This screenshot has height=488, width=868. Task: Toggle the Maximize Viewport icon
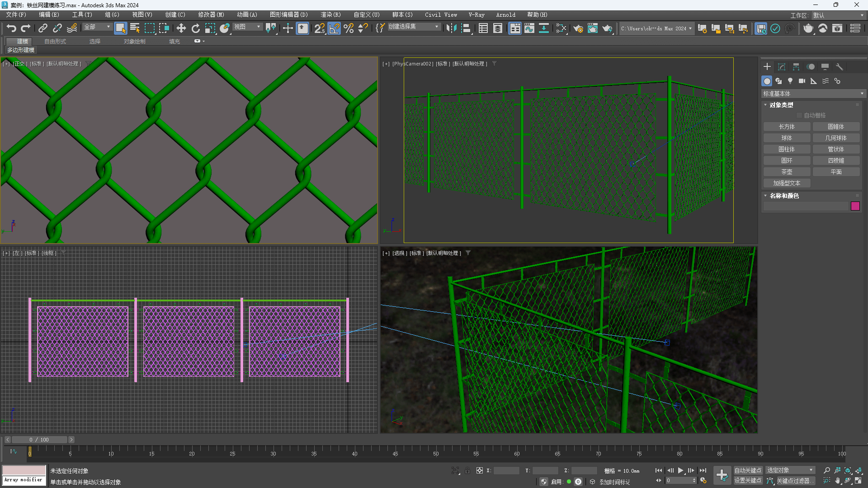tap(858, 481)
